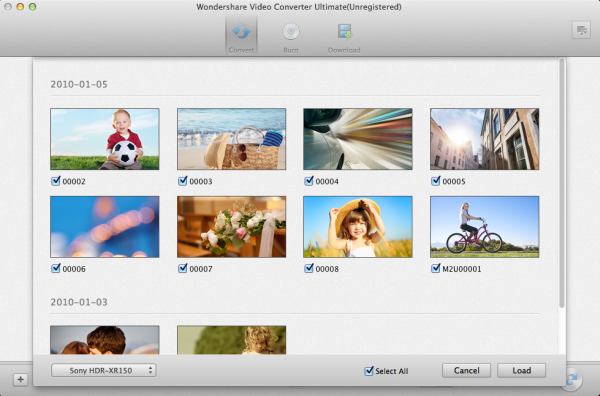The height and width of the screenshot is (396, 600).
Task: Open the Sony HDR-XR150 device dropdown
Action: tap(103, 370)
